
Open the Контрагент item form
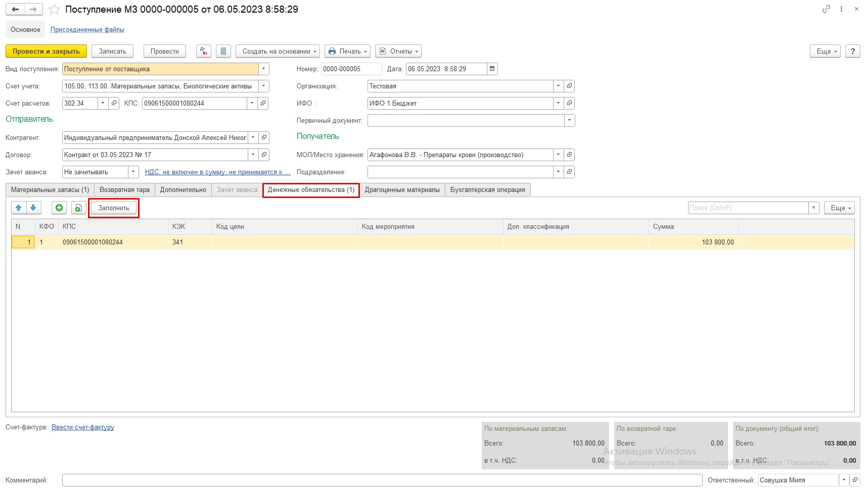click(x=264, y=137)
